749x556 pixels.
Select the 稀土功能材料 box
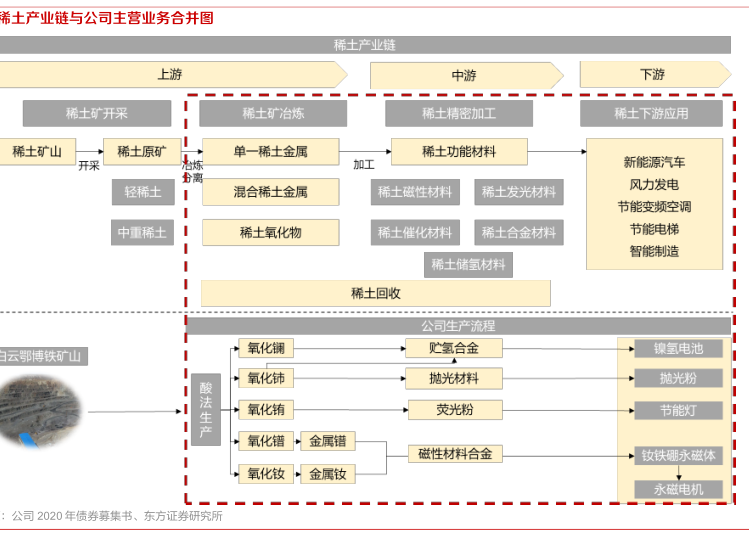pos(459,152)
